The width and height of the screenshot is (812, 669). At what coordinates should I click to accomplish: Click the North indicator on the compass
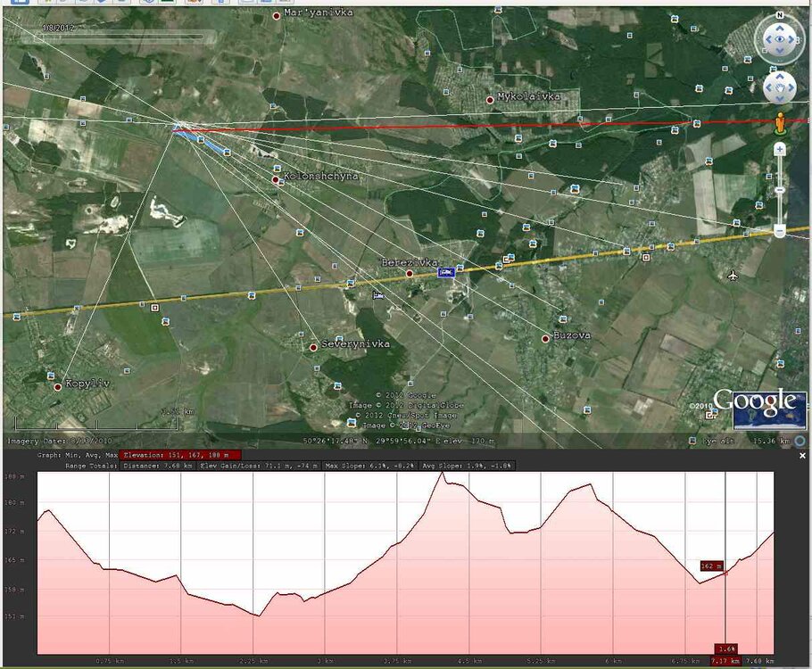pos(779,15)
